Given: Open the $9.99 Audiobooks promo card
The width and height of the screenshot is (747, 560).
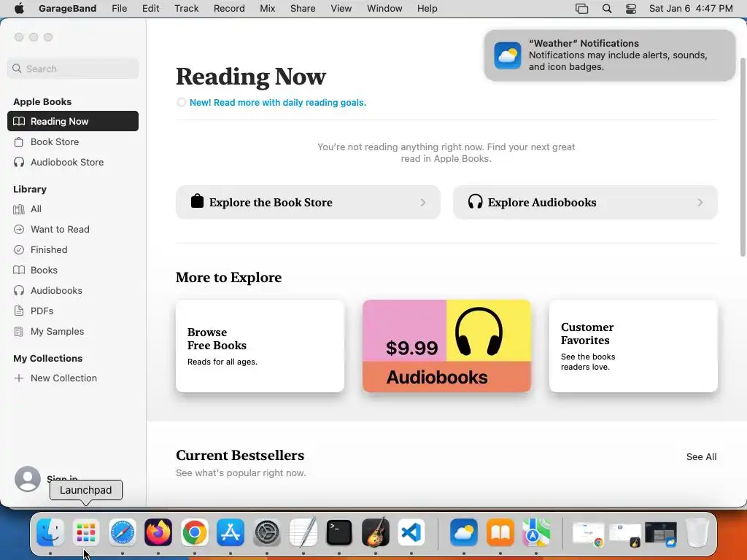Looking at the screenshot, I should coord(446,346).
